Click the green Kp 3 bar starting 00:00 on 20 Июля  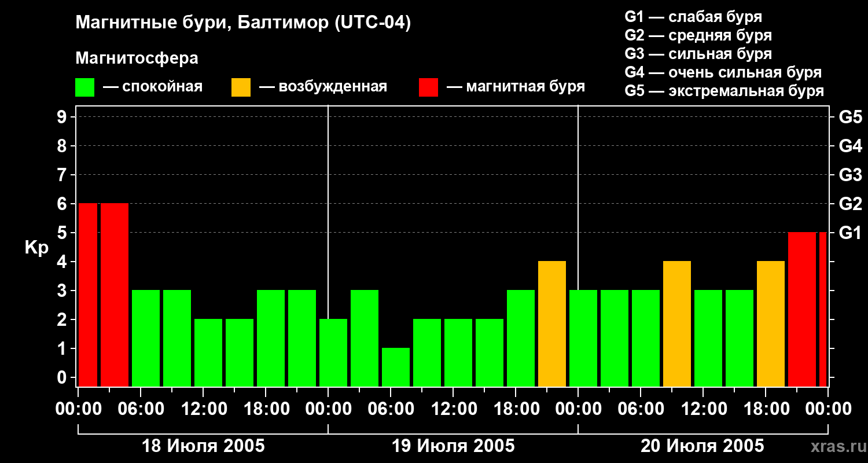click(x=583, y=339)
